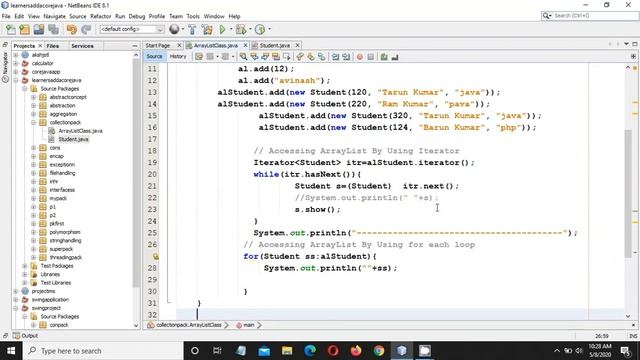The image size is (640, 360).
Task: Switch editor to Source view
Action: point(154,56)
